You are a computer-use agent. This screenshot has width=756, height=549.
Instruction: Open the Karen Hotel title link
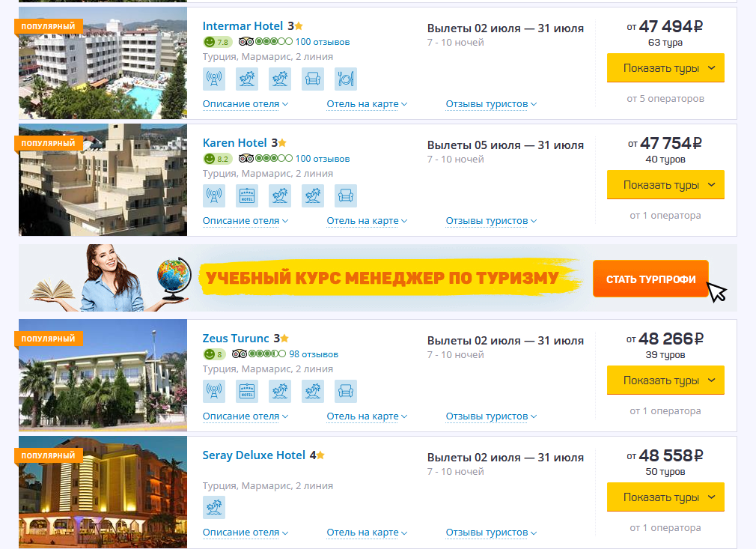click(x=235, y=143)
